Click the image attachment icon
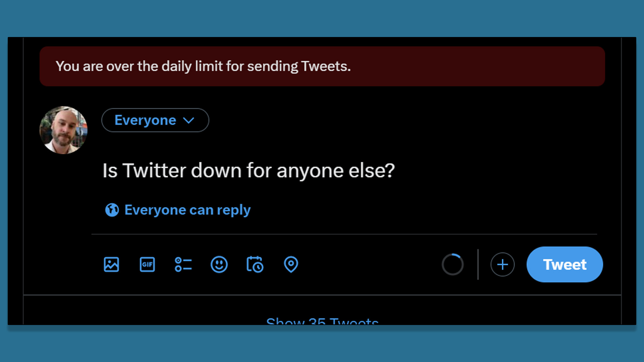 click(111, 264)
